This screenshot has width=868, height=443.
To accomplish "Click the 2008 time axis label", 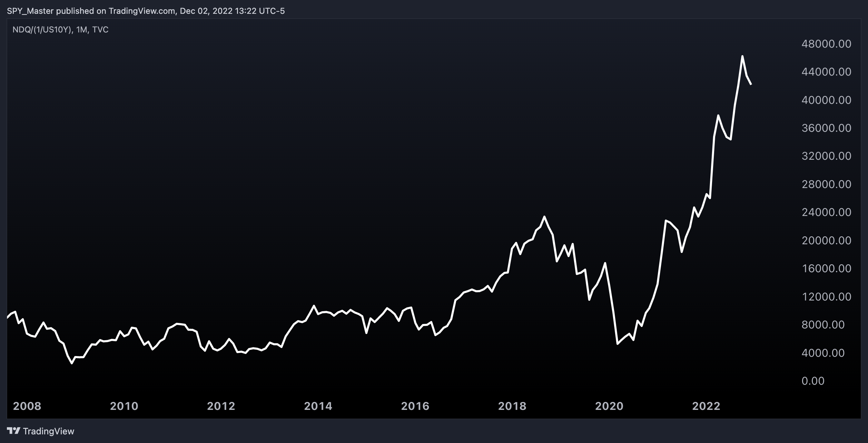I will pos(27,406).
